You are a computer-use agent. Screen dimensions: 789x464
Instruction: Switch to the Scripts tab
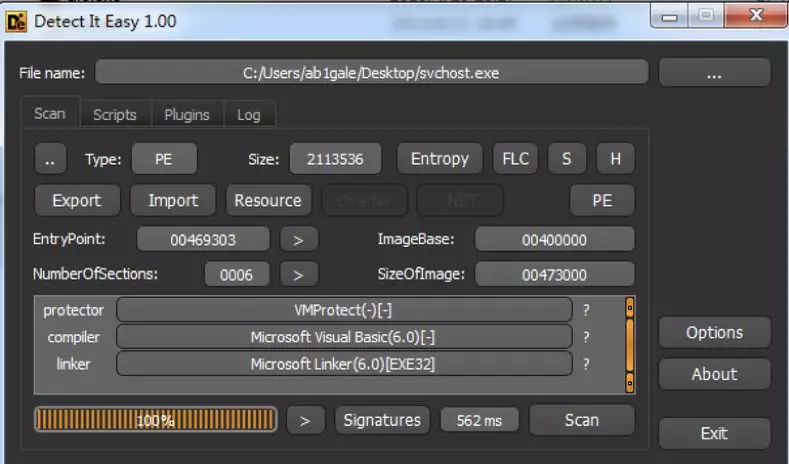115,114
